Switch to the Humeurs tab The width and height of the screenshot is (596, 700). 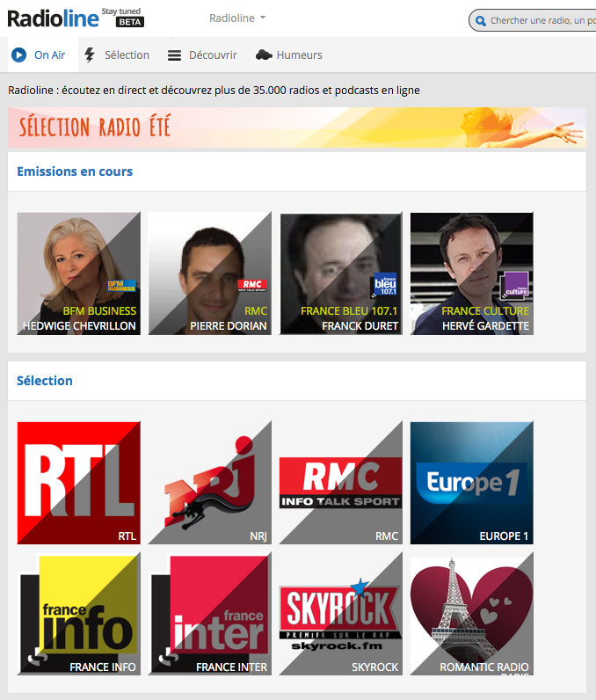click(299, 55)
